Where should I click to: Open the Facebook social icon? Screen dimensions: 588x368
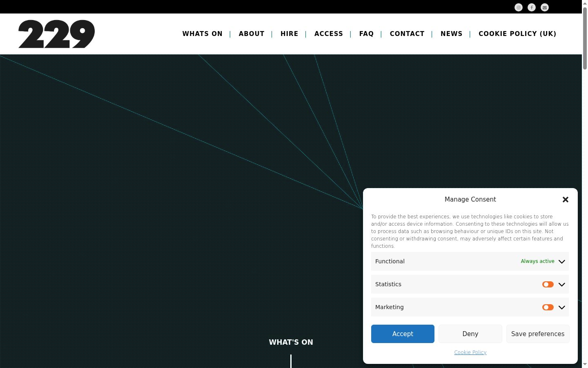tap(532, 7)
